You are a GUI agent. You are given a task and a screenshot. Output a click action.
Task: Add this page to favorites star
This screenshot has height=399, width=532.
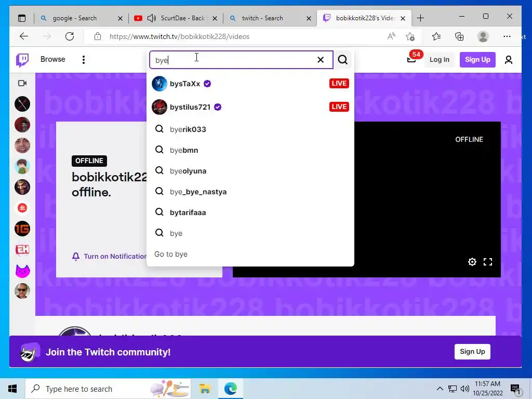(x=410, y=36)
